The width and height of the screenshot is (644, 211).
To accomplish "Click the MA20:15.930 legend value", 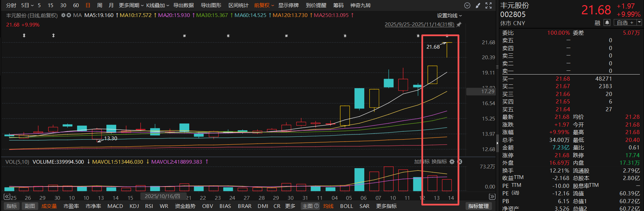I will tap(174, 15).
